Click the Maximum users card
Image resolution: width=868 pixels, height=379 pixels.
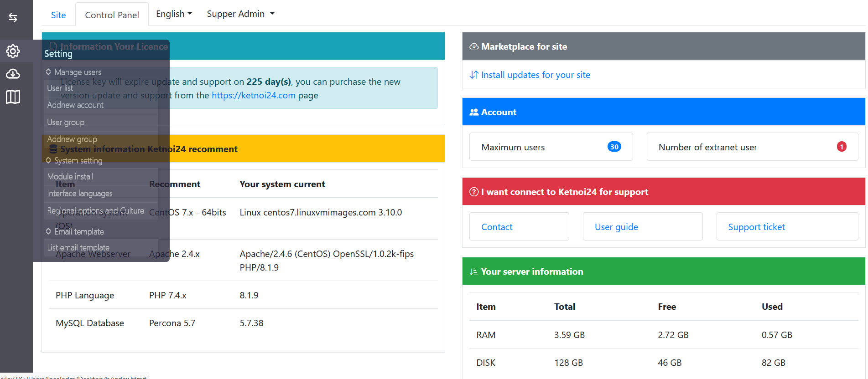(x=551, y=147)
